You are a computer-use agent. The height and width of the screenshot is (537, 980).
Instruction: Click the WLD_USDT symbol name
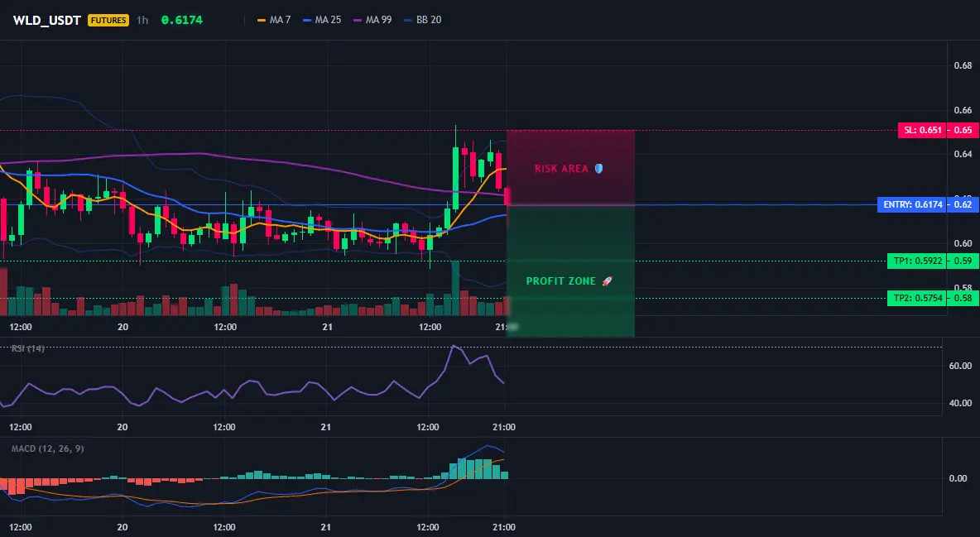click(x=47, y=20)
